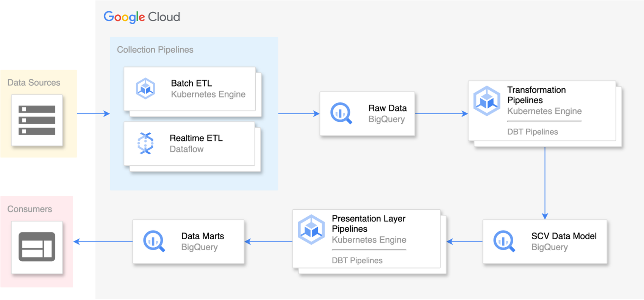Click the SCV Data Model BigQuery icon
Image resolution: width=644 pixels, height=300 pixels.
[x=504, y=241]
